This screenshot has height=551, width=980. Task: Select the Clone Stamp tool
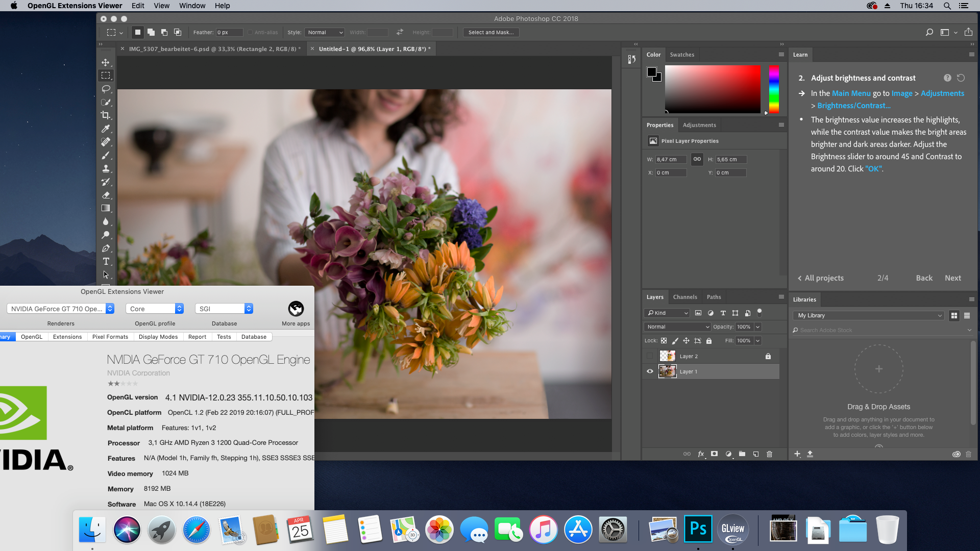tap(106, 168)
